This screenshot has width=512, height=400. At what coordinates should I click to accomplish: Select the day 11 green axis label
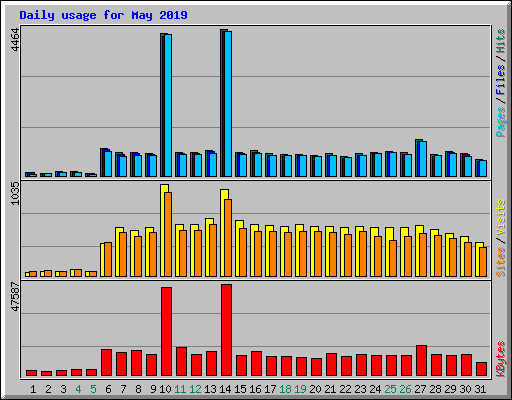point(180,389)
